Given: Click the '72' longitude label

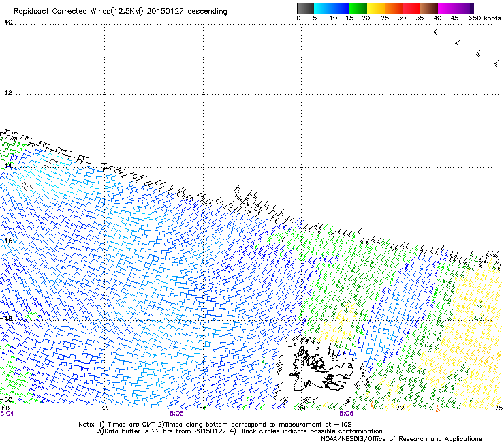Looking at the screenshot, I should tap(400, 408).
